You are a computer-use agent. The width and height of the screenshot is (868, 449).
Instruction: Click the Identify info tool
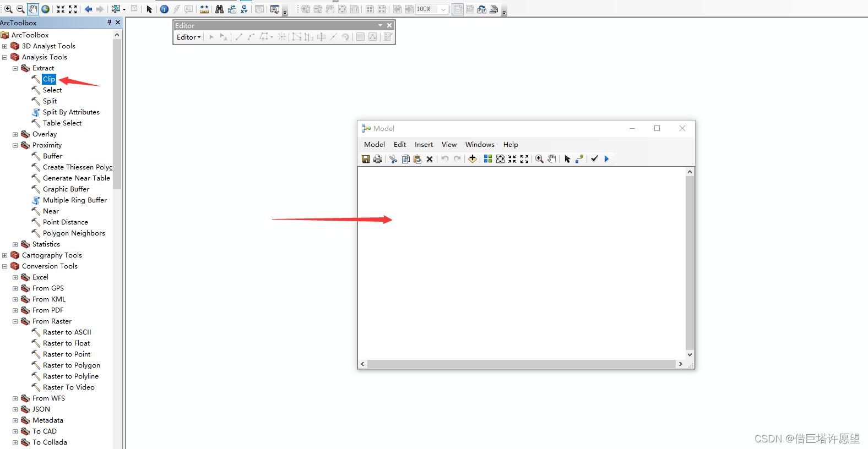164,9
